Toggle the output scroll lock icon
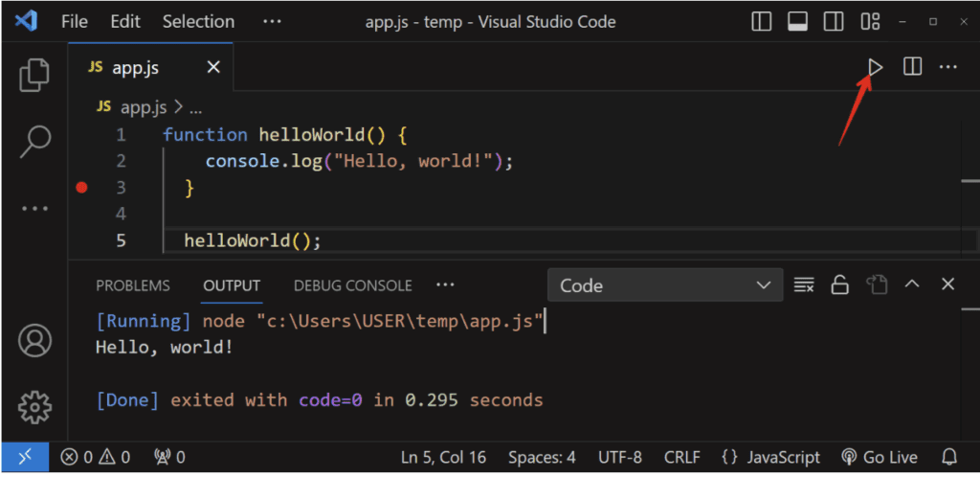Screen dimensions: 980x477 839,284
